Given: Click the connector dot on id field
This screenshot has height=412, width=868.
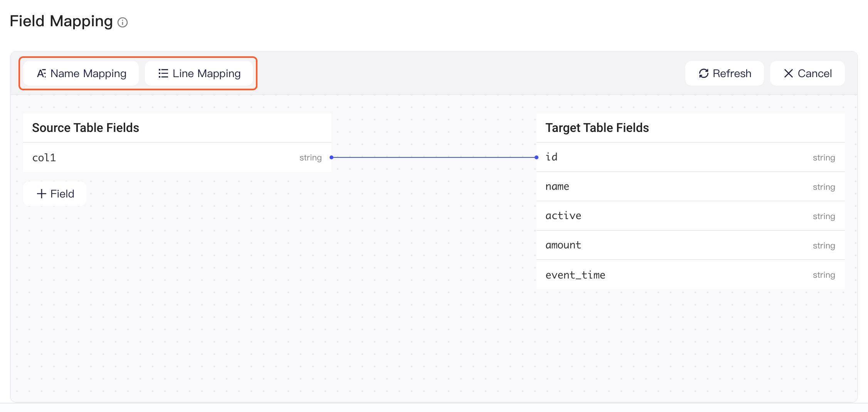Looking at the screenshot, I should [x=537, y=157].
